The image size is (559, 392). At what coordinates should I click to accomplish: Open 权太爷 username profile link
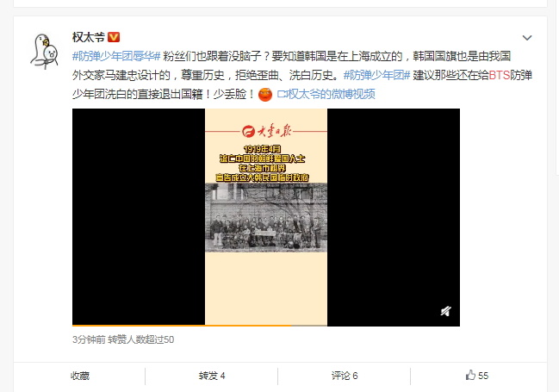click(x=89, y=37)
